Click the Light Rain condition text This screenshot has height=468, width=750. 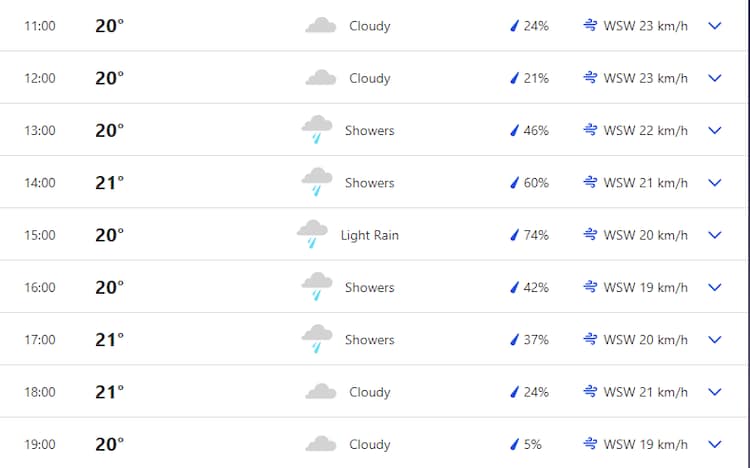pos(369,235)
